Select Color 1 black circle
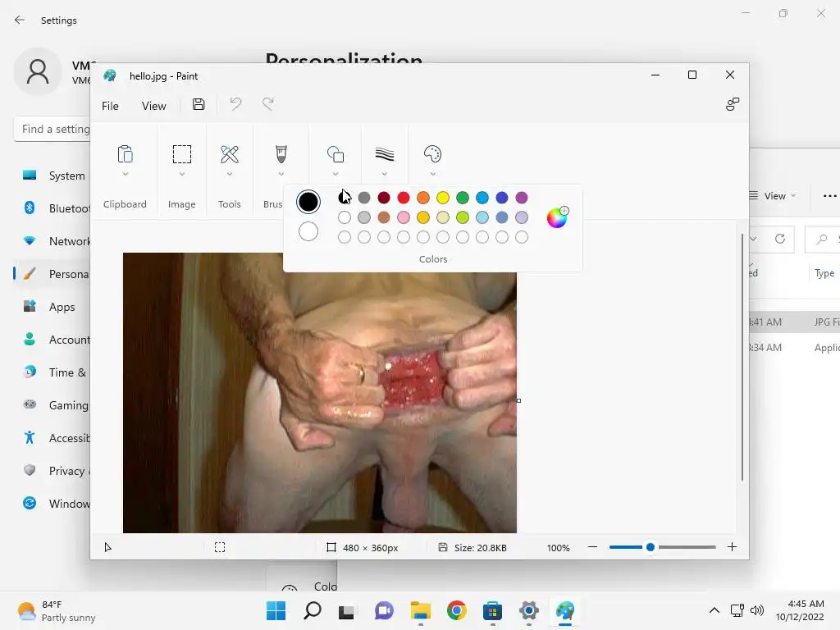This screenshot has height=630, width=840. [x=308, y=202]
